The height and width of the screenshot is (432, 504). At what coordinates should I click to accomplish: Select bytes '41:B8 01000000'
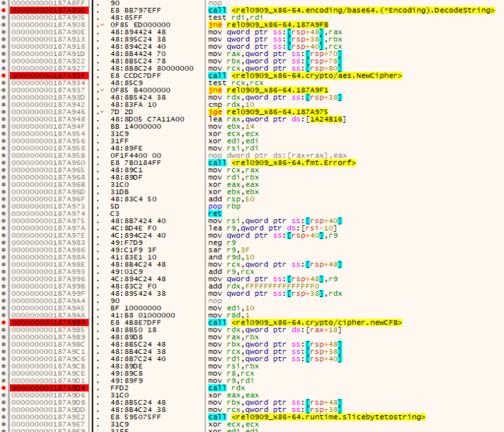(x=143, y=315)
